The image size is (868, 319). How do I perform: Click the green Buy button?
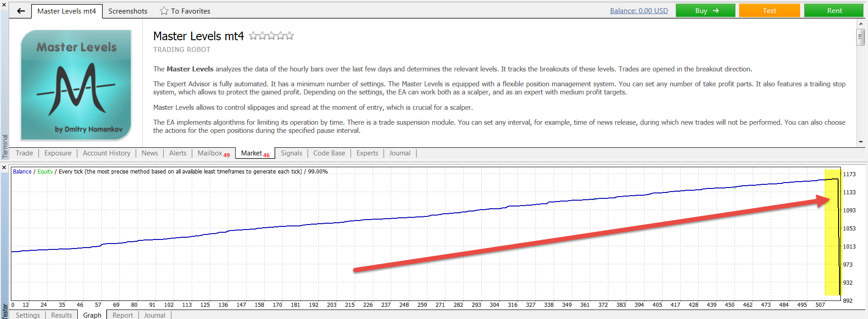(x=706, y=11)
